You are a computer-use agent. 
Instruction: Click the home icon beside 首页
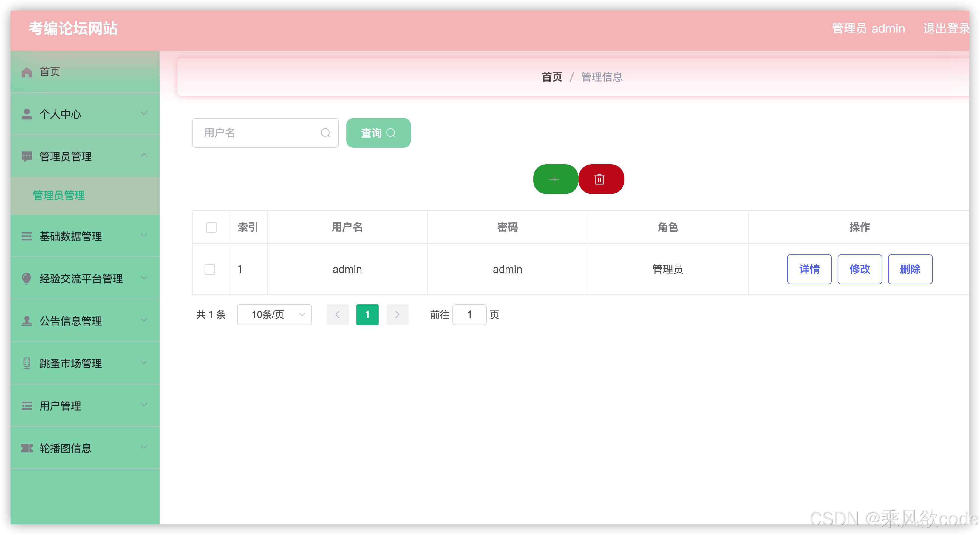[x=27, y=72]
